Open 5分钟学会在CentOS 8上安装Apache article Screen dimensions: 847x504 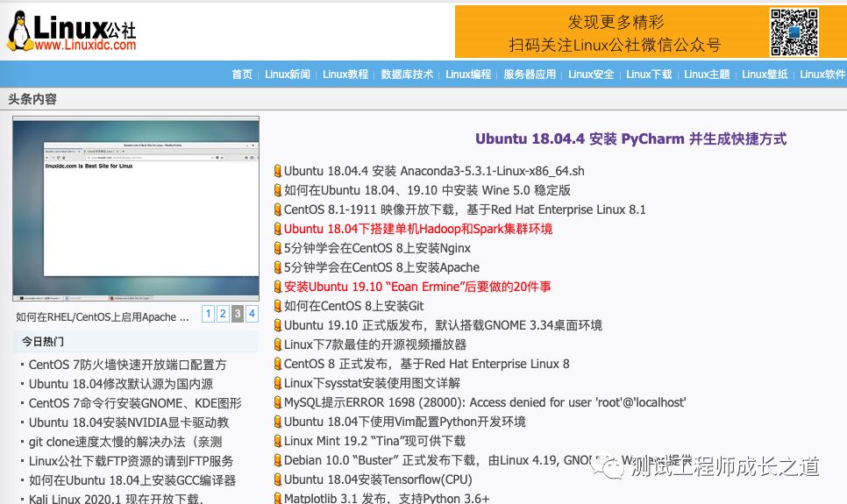coord(381,267)
